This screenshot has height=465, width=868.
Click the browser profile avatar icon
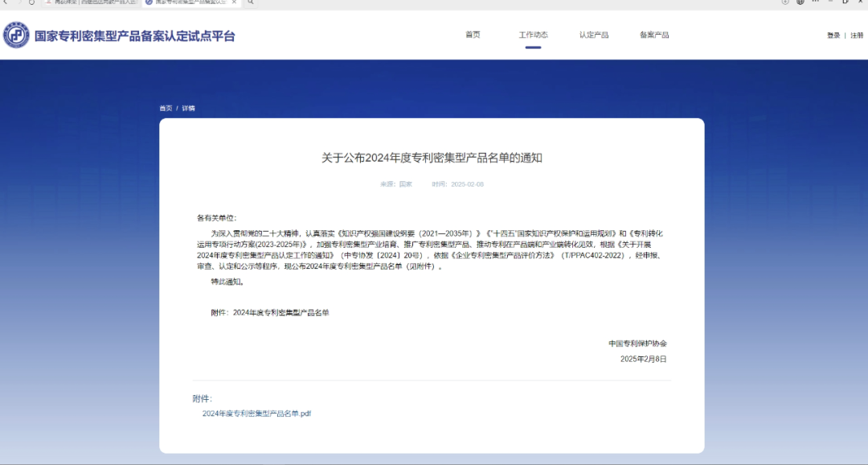801,4
